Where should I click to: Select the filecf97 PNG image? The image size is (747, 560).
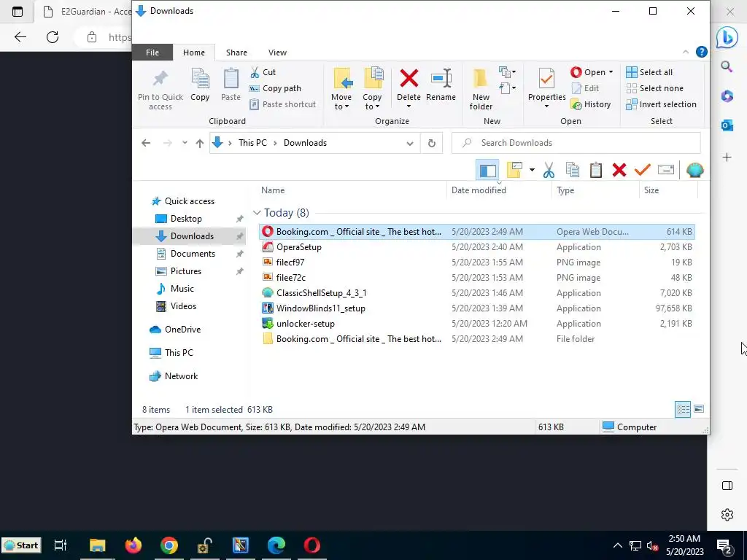click(476, 262)
